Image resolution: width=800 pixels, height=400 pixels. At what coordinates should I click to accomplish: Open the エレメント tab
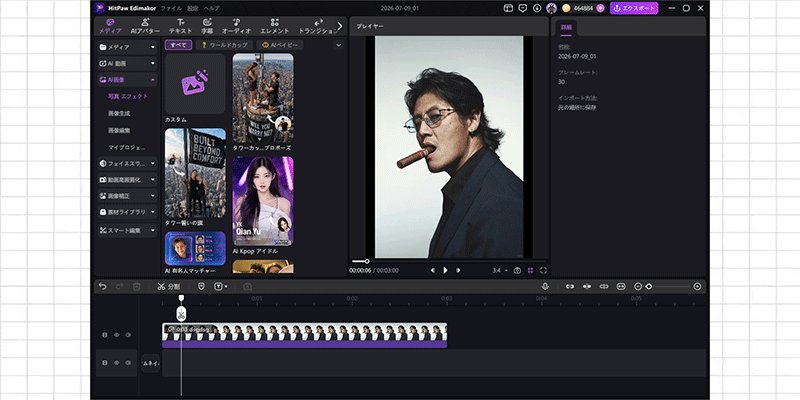[274, 26]
